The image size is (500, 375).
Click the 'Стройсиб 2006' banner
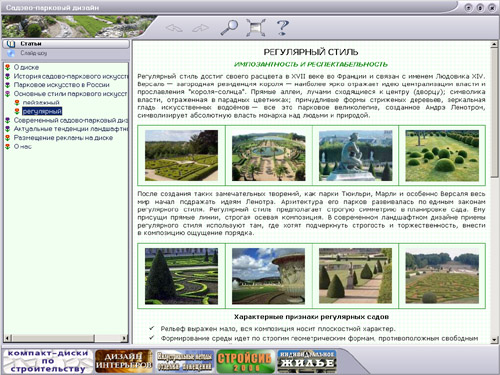(245, 361)
